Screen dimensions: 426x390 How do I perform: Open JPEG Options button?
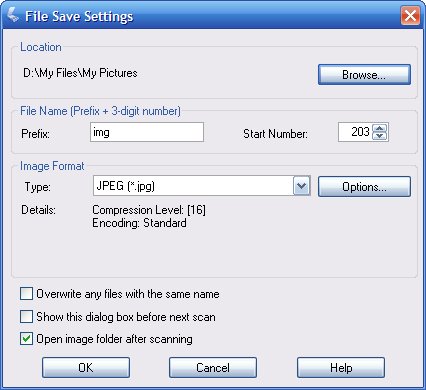364,187
